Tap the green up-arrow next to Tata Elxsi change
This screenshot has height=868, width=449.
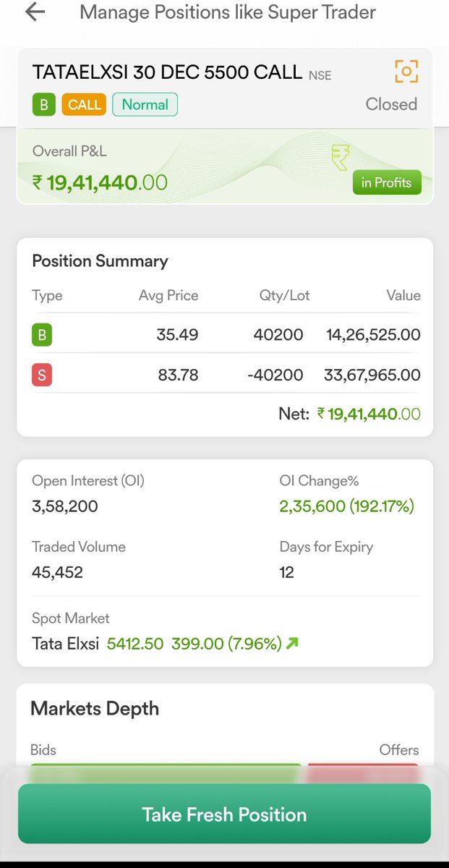[292, 643]
